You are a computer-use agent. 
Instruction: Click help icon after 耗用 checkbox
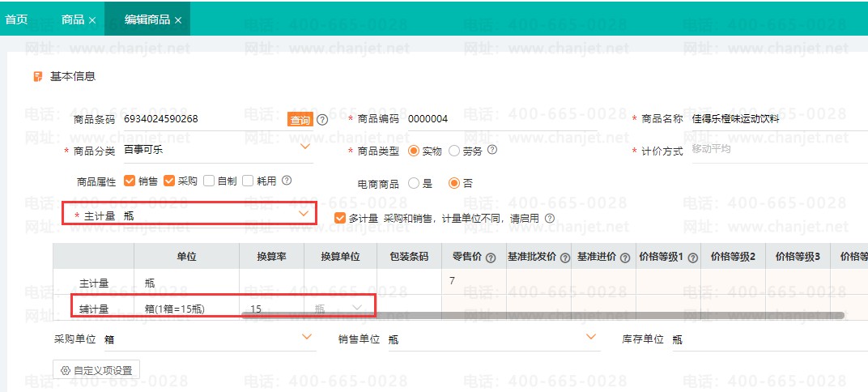(286, 181)
